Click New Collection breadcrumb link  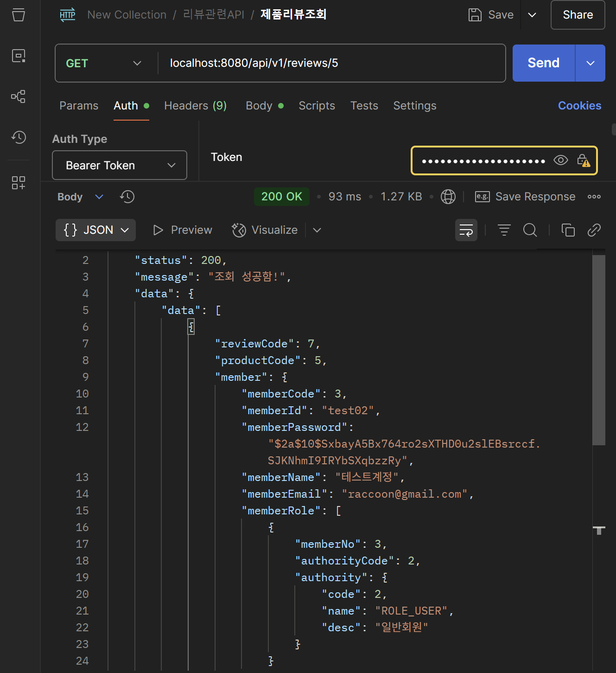point(127,15)
